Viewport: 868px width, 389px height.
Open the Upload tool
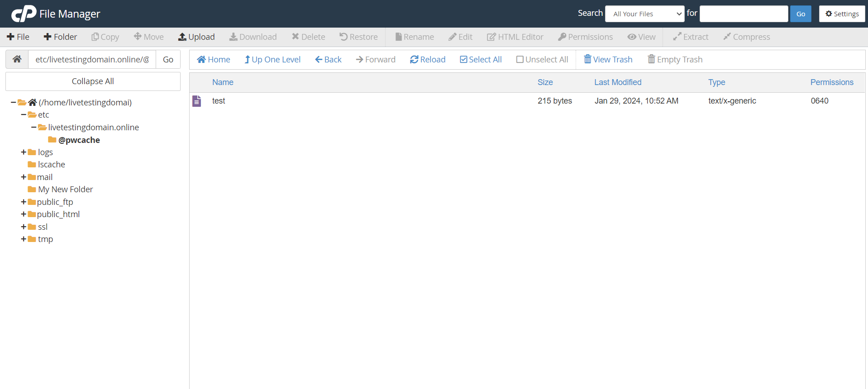click(x=196, y=37)
